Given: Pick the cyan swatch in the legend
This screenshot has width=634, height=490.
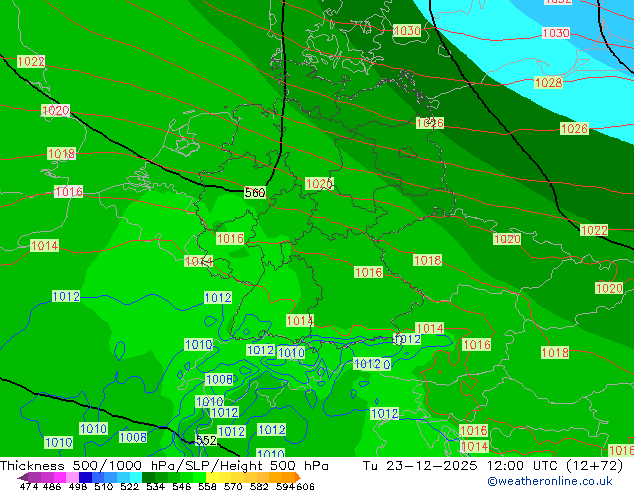Looking at the screenshot, I should pos(136,477).
